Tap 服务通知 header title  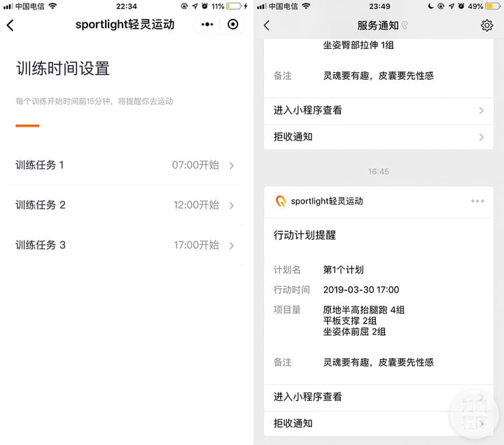(378, 25)
